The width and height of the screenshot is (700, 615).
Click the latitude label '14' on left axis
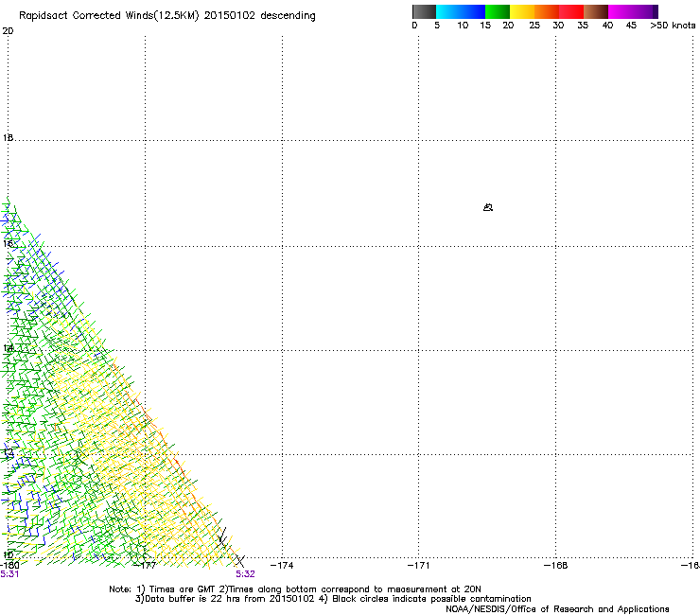(8, 348)
